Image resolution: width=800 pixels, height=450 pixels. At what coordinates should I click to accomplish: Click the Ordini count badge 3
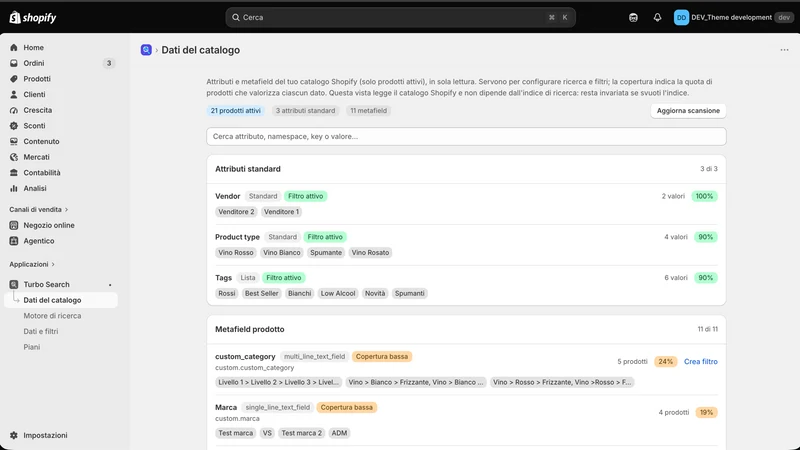tap(108, 63)
